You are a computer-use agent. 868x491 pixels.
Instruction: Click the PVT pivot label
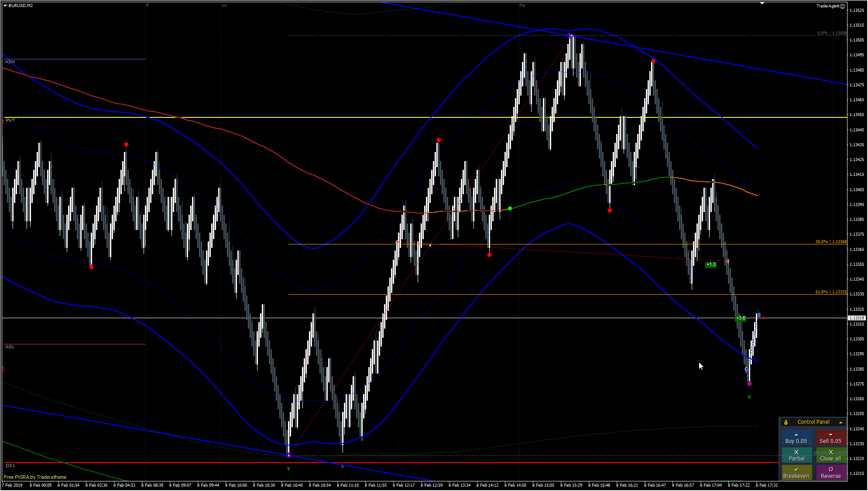pos(10,120)
